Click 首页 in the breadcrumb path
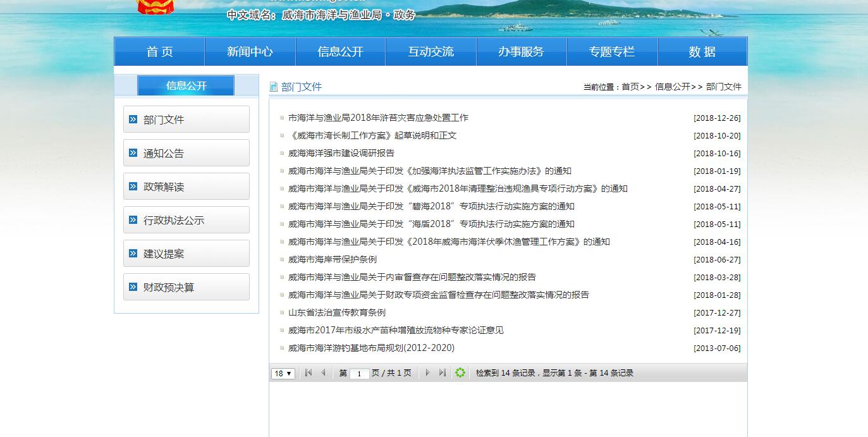Viewport: 868px width, 437px height. pyautogui.click(x=630, y=87)
